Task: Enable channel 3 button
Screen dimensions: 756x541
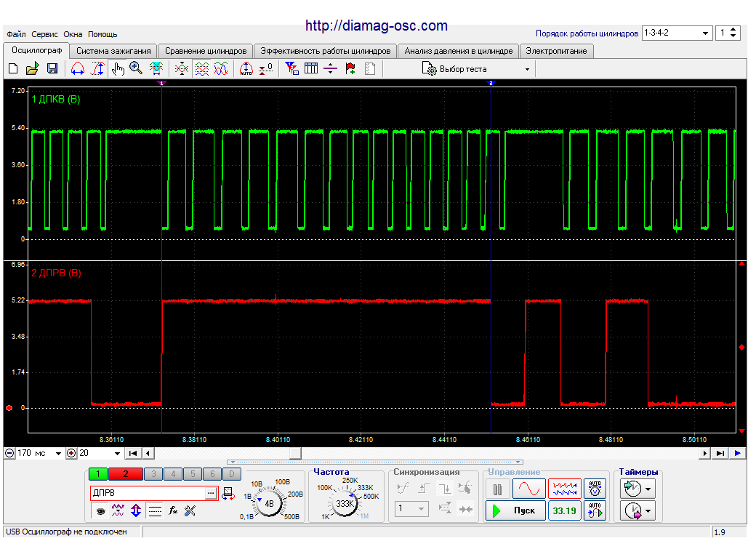Action: tap(153, 474)
